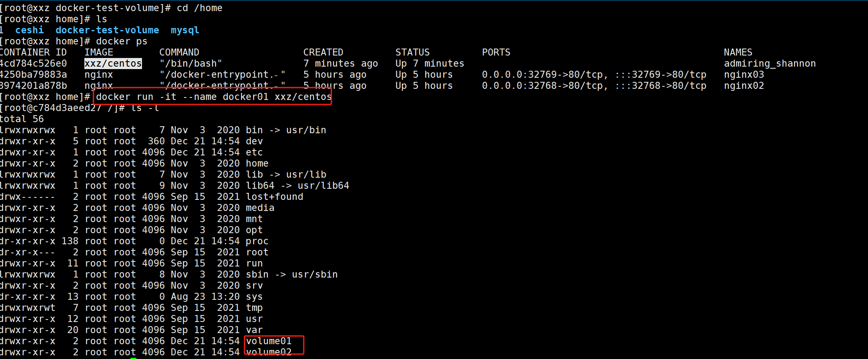
Task: Click the STATUS column header
Action: click(412, 52)
